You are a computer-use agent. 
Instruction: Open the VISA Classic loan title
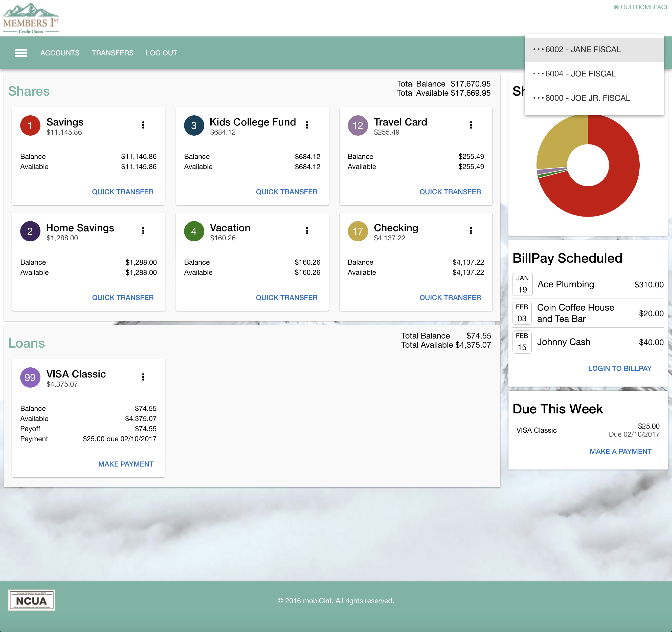click(76, 374)
